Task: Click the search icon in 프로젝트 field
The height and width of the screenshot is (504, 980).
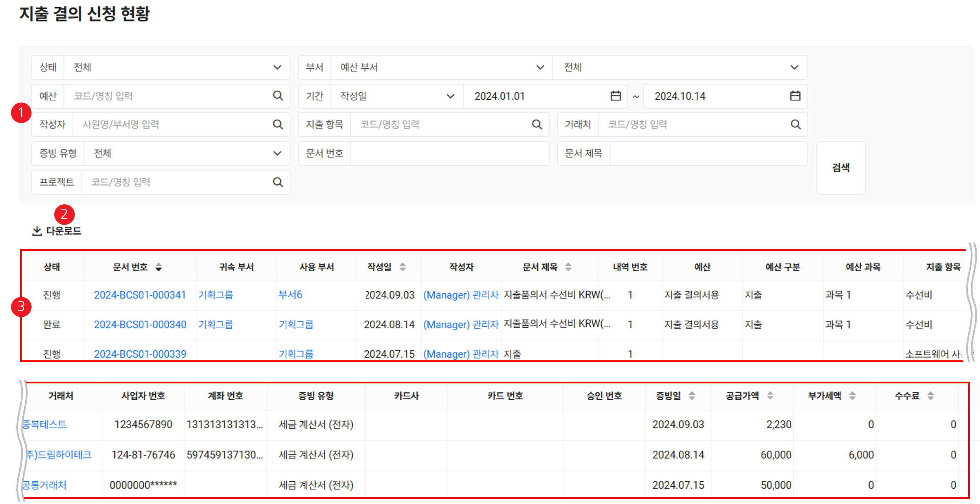Action: click(x=278, y=182)
